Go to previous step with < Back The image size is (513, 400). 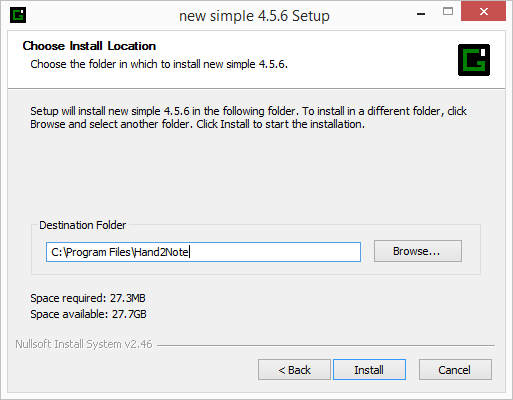click(294, 369)
